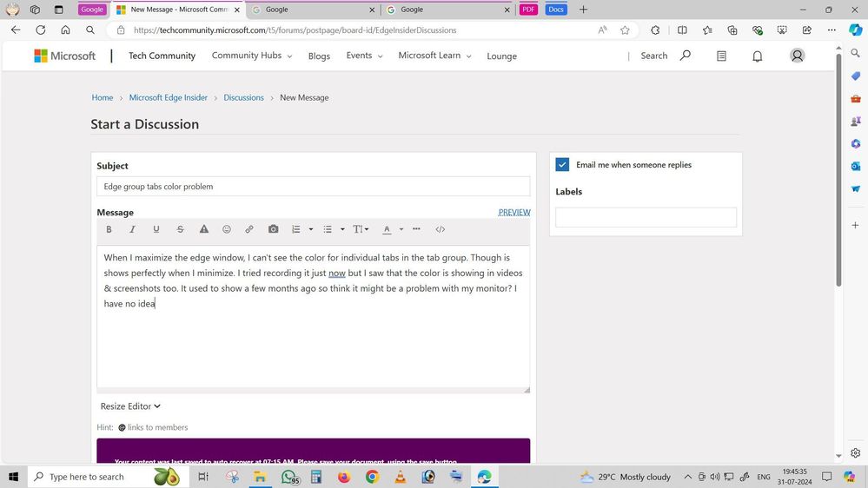Open the content list icon beside Search

click(721, 56)
